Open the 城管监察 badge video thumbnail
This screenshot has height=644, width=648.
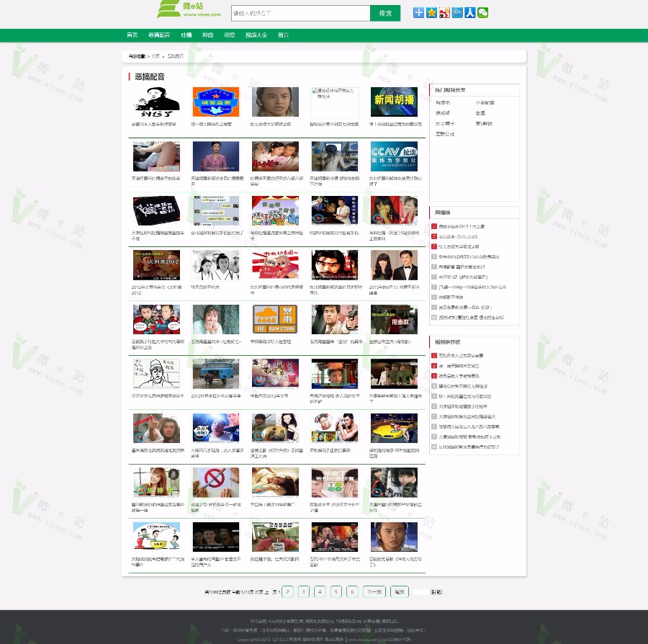coord(216,102)
